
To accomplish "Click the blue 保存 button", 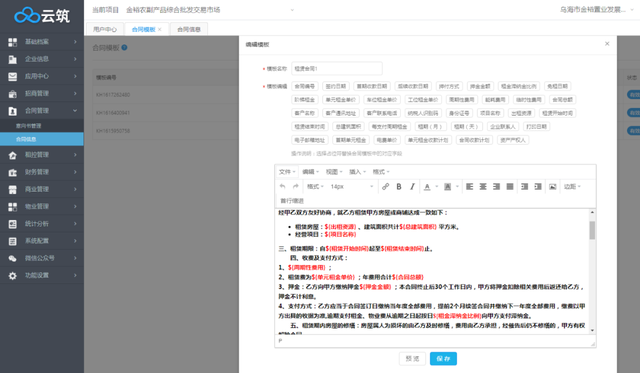I will point(443,359).
